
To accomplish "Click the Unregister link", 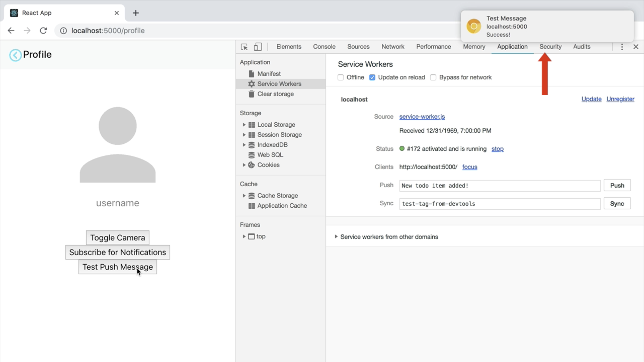I will (620, 99).
